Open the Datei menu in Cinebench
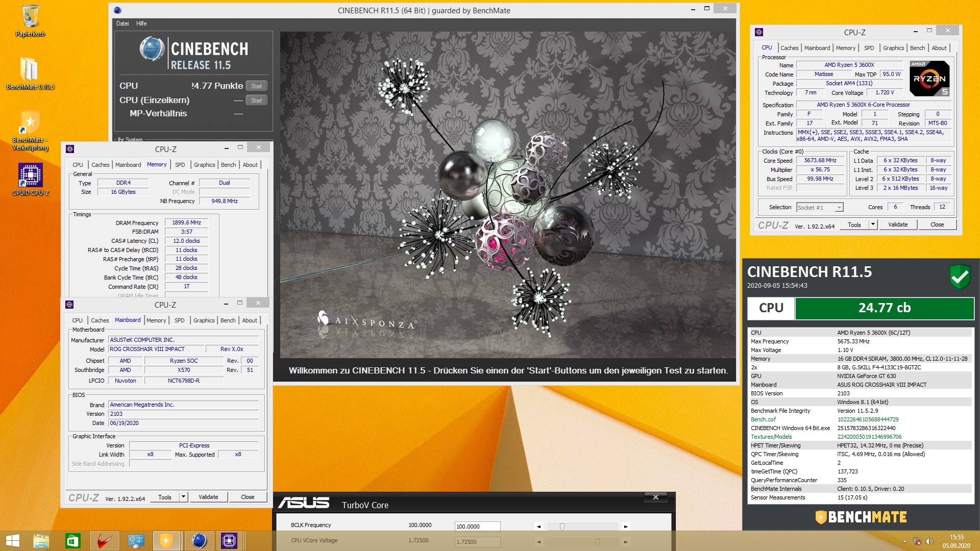The height and width of the screenshot is (551, 980). point(122,23)
